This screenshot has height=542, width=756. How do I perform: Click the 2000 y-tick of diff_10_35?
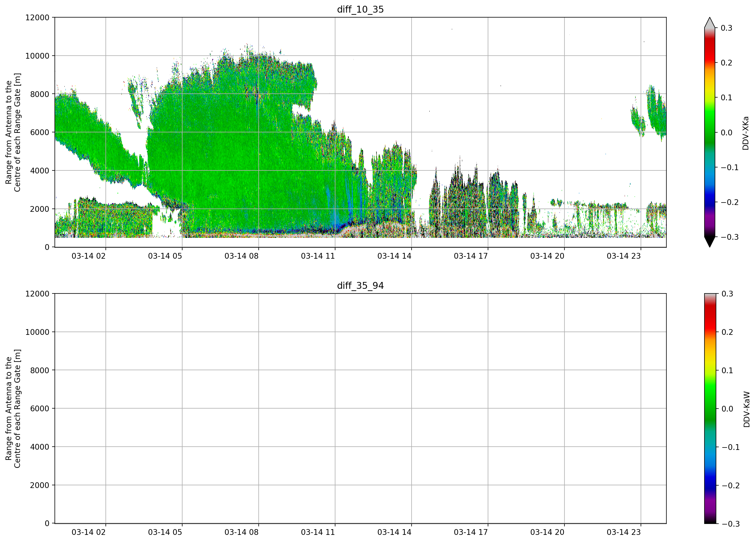click(40, 209)
